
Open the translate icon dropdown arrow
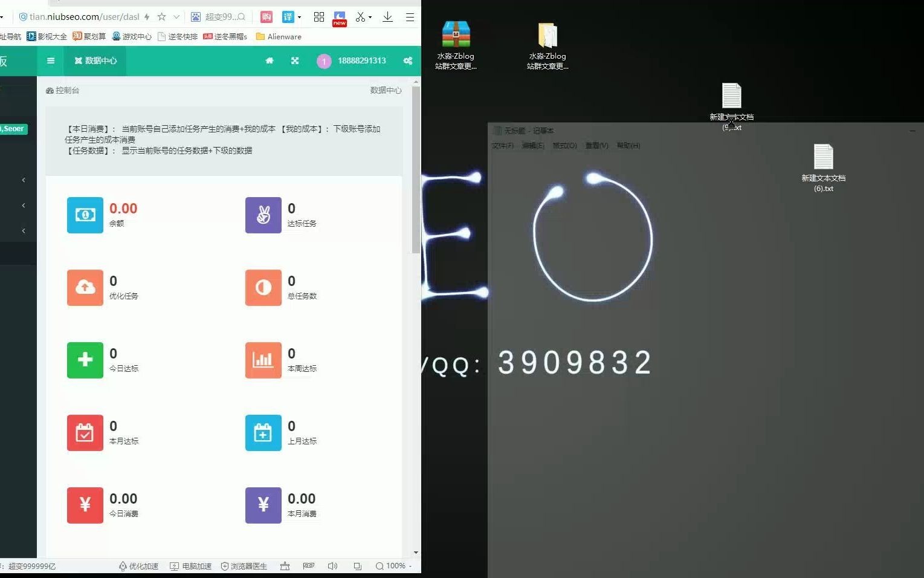pos(299,16)
